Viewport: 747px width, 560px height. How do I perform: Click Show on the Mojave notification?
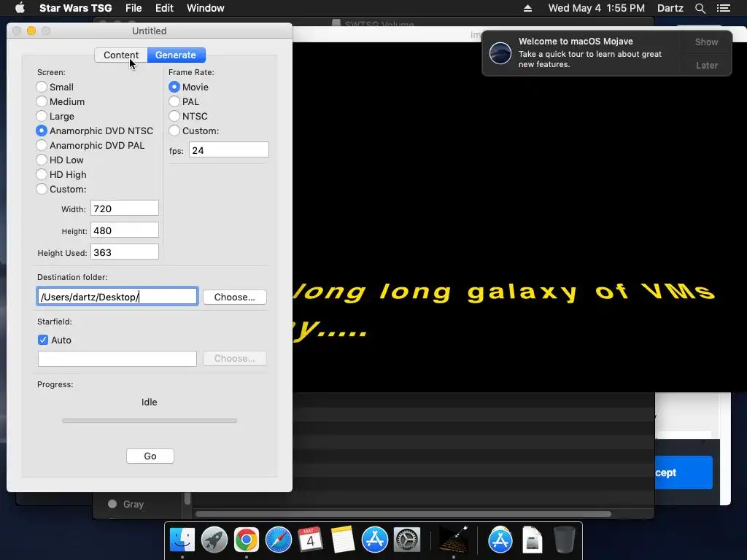coord(706,42)
